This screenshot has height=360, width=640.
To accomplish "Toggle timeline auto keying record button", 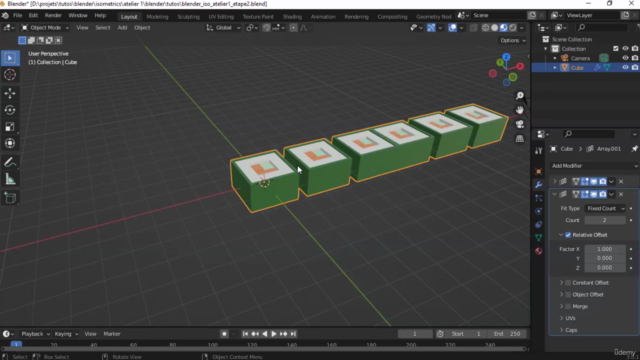I will click(224, 334).
